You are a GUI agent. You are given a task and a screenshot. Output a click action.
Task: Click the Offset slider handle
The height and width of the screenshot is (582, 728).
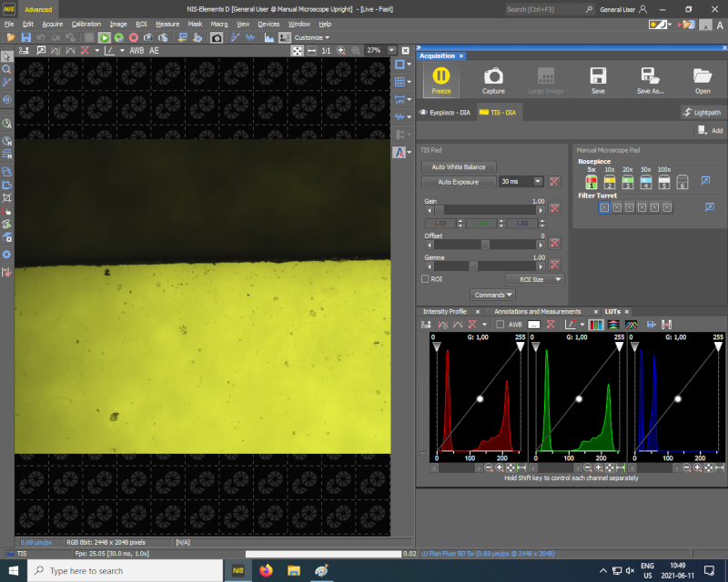(485, 245)
